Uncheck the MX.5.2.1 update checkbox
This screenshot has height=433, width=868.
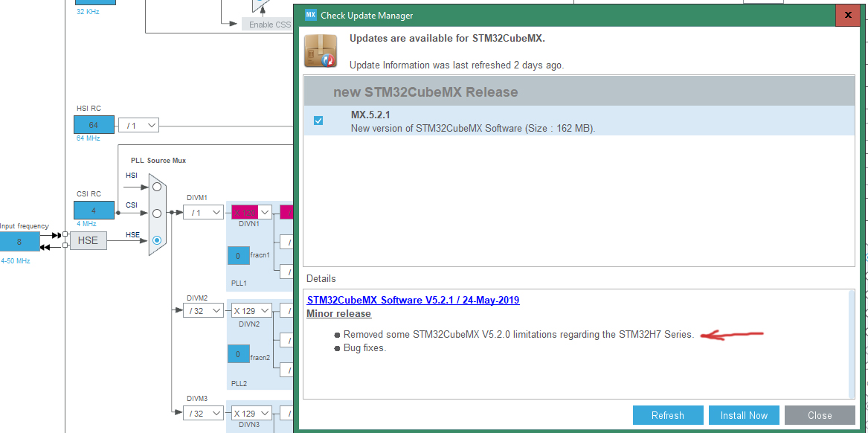[318, 121]
